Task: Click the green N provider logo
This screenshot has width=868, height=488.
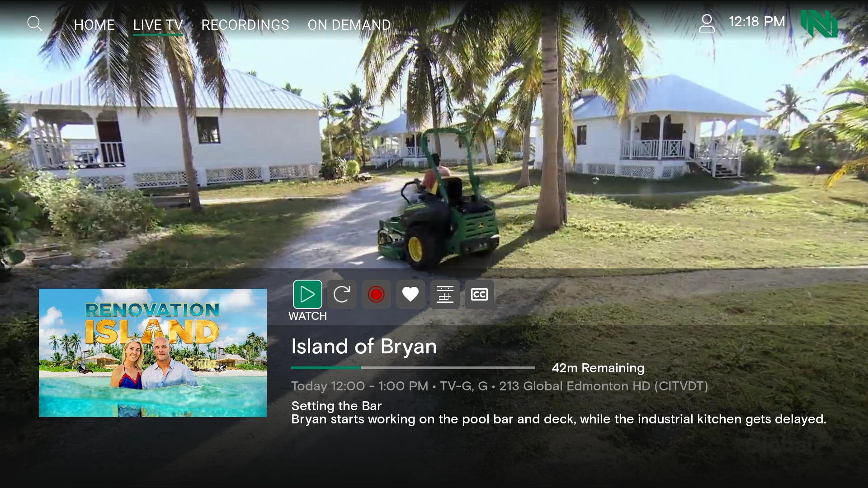Action: coord(819,23)
